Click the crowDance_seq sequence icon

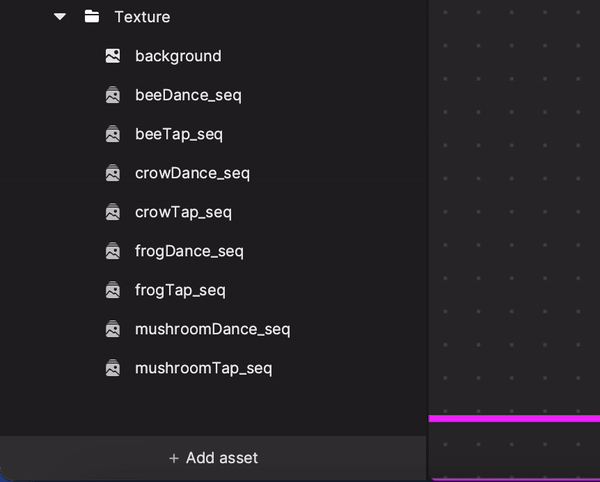(113, 173)
